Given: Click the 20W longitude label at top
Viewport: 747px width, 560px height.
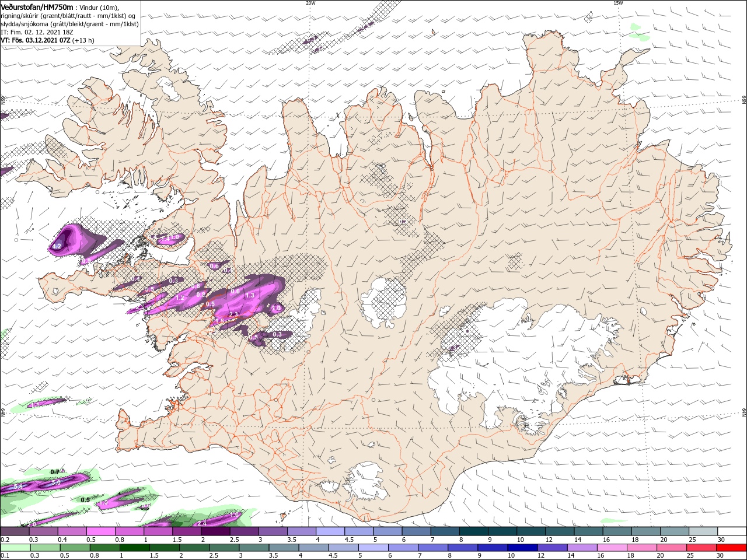Looking at the screenshot, I should coord(310,3).
